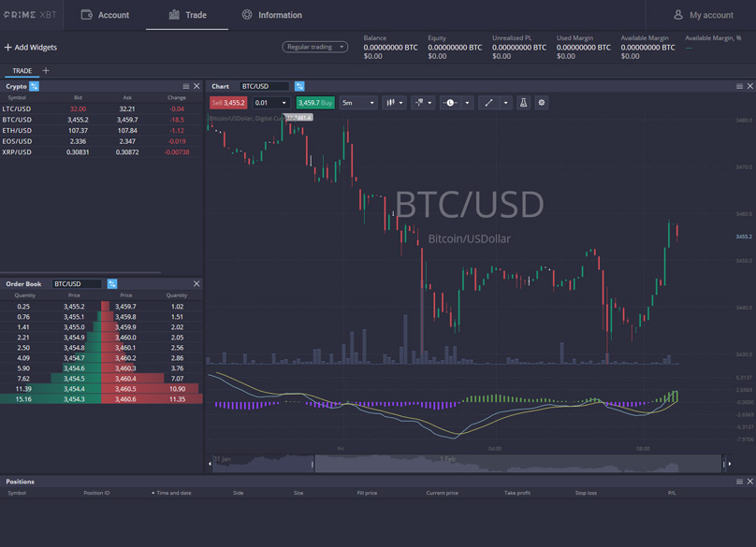Image resolution: width=756 pixels, height=547 pixels.
Task: Open the chart type selector icon
Action: 393,103
